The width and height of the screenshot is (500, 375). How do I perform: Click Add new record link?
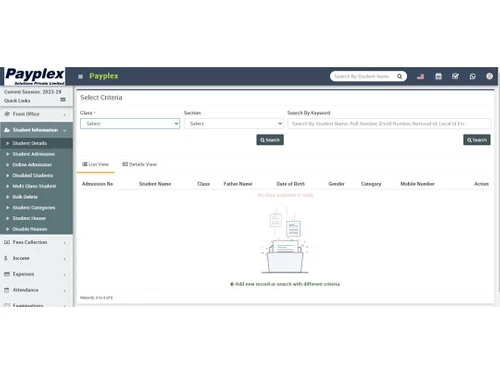pyautogui.click(x=285, y=284)
